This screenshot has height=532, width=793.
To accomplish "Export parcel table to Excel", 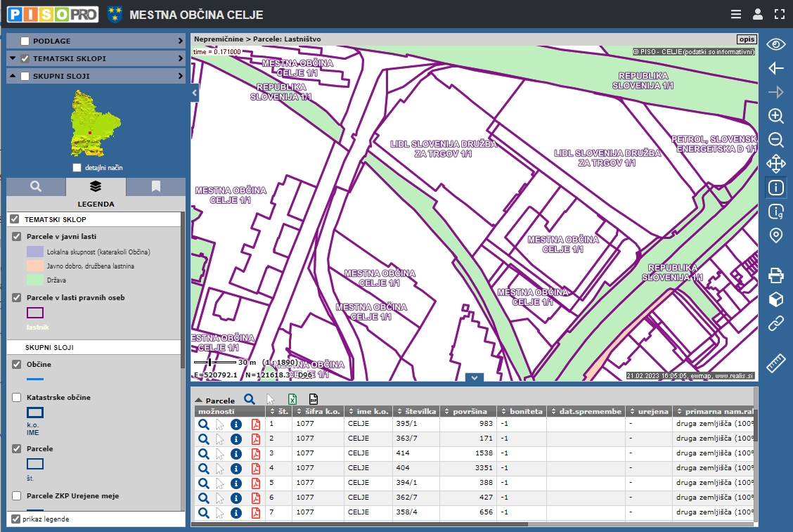I will point(292,399).
